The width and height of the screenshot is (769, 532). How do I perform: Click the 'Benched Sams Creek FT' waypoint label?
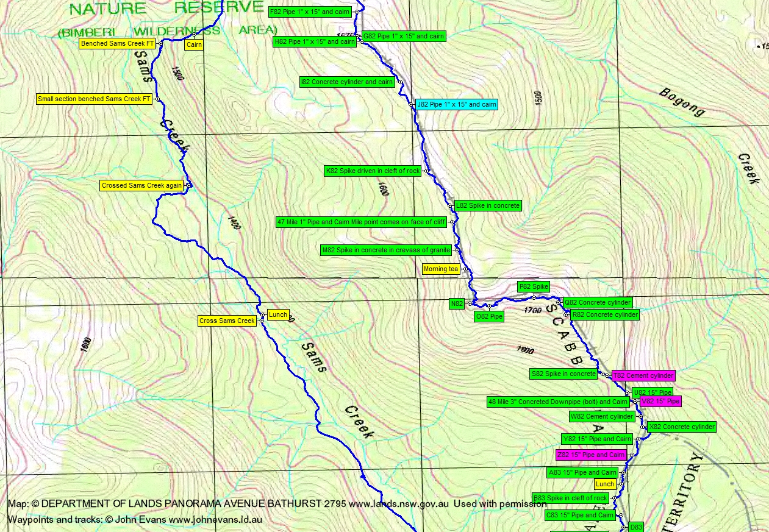[118, 44]
